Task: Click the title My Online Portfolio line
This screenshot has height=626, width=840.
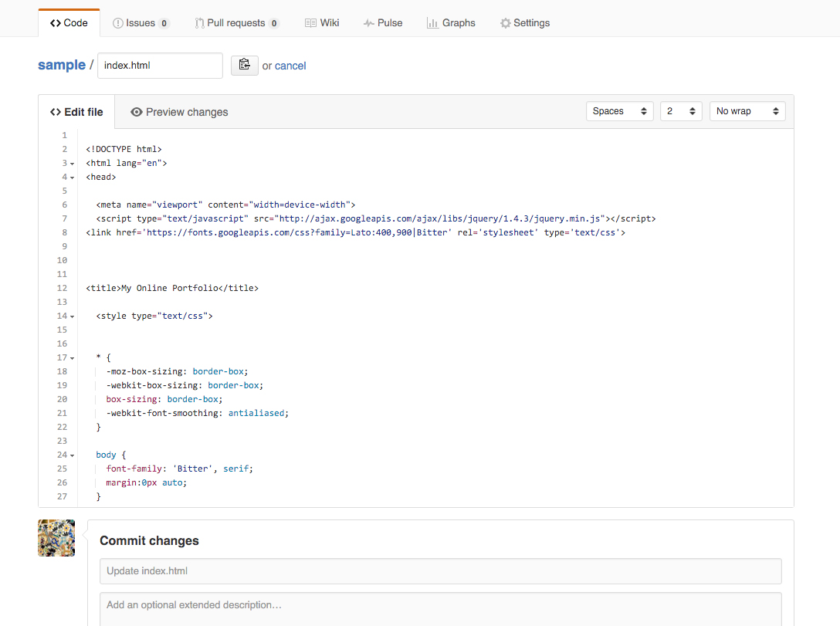Action: pos(172,288)
